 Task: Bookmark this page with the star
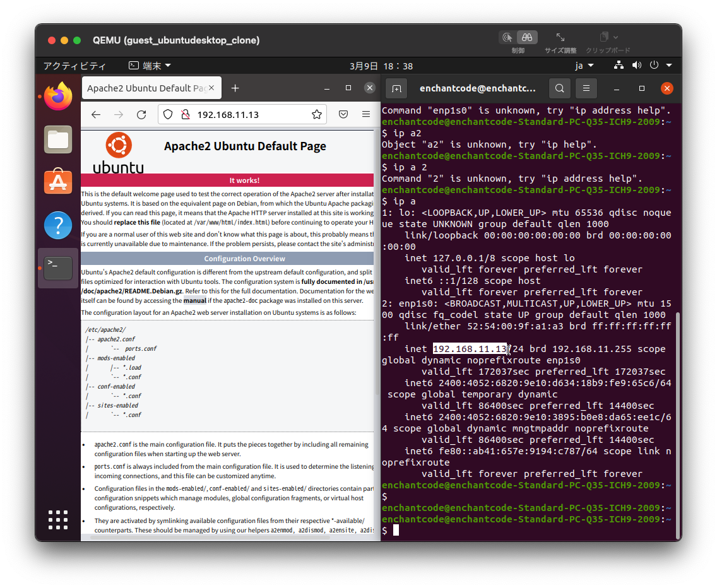316,115
